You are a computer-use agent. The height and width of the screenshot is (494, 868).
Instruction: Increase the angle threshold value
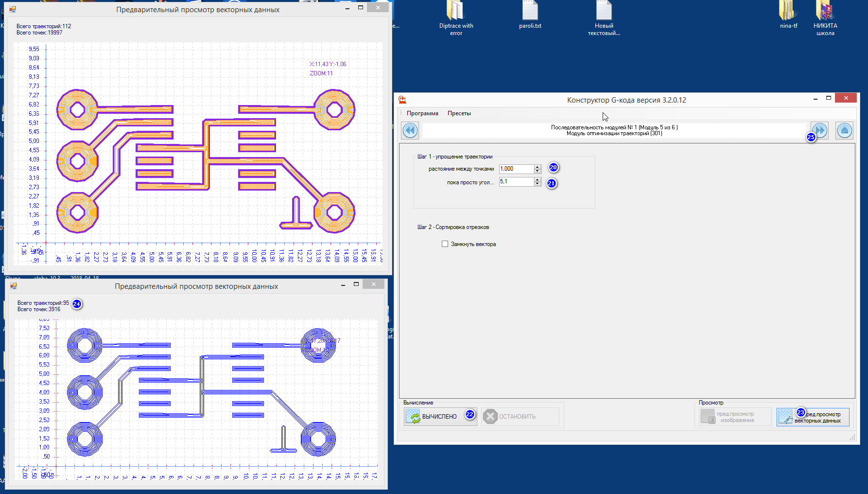pos(537,179)
